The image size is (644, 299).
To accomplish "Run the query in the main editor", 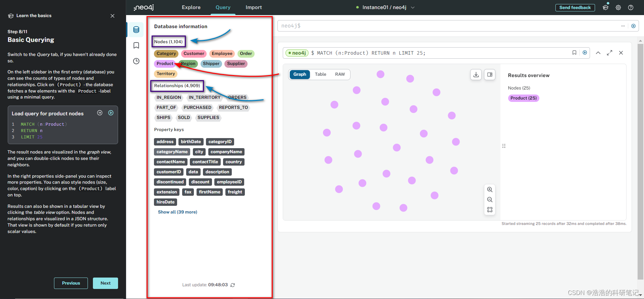I will click(633, 26).
